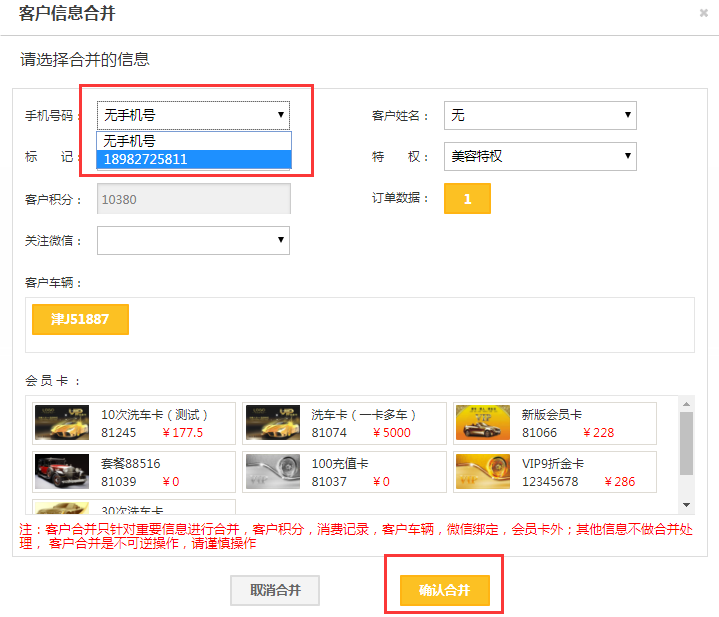Click the 套餐88516 vintage car thumbnail
The height and width of the screenshot is (617, 719).
62,472
